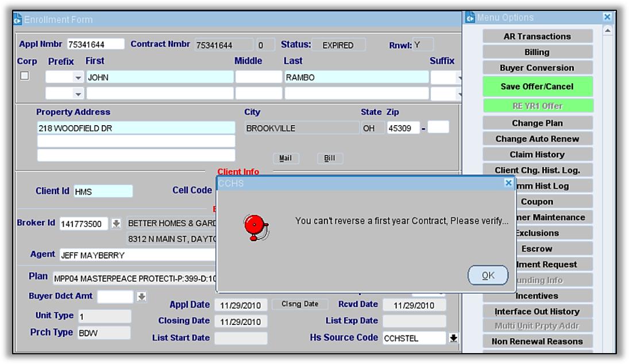The width and height of the screenshot is (629, 364).
Task: Open Interface Out History
Action: click(538, 312)
